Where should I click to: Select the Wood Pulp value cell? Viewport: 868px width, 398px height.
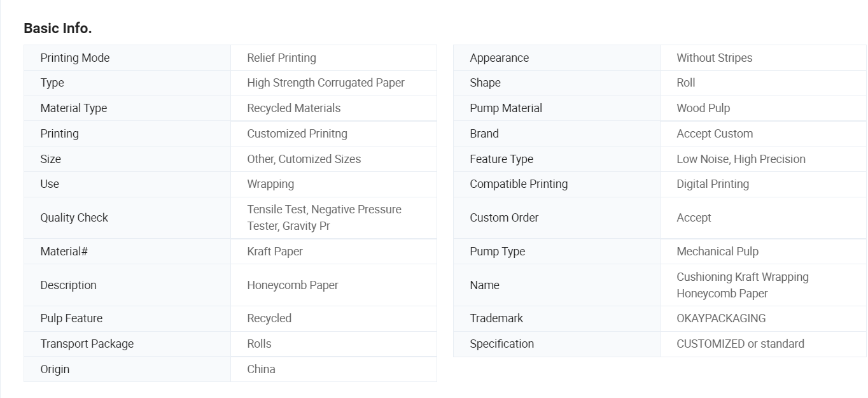click(x=763, y=108)
